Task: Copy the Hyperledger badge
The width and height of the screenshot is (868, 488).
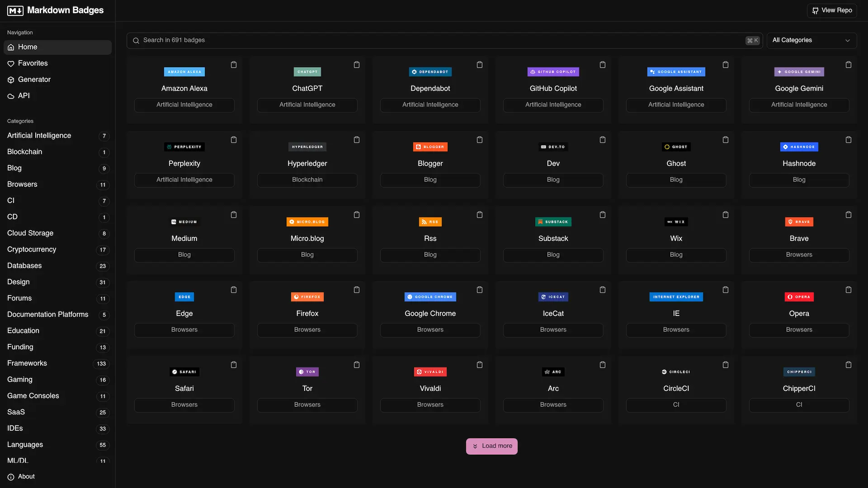Action: coord(357,140)
